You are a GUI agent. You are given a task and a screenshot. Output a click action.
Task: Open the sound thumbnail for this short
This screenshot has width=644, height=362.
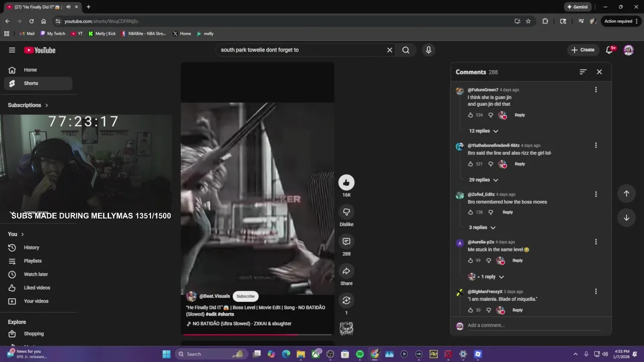[x=346, y=328]
